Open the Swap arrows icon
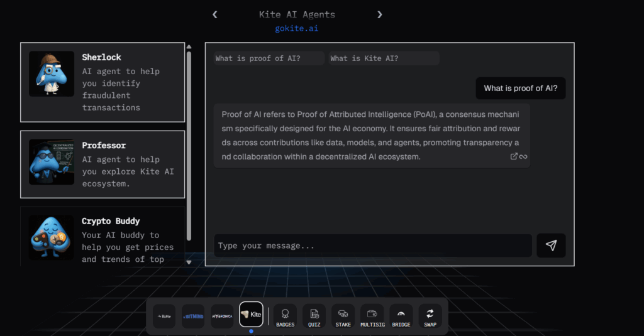This screenshot has width=644, height=336. point(430,315)
